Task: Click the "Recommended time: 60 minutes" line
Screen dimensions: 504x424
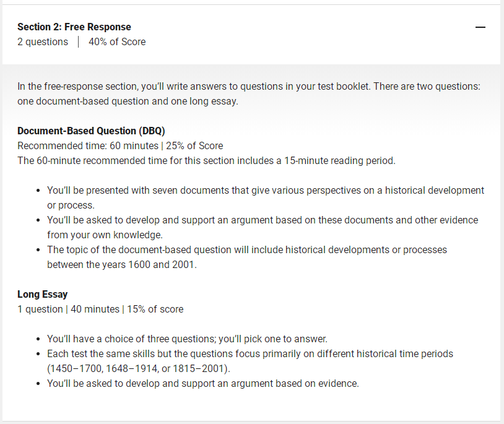Action: tap(88, 146)
